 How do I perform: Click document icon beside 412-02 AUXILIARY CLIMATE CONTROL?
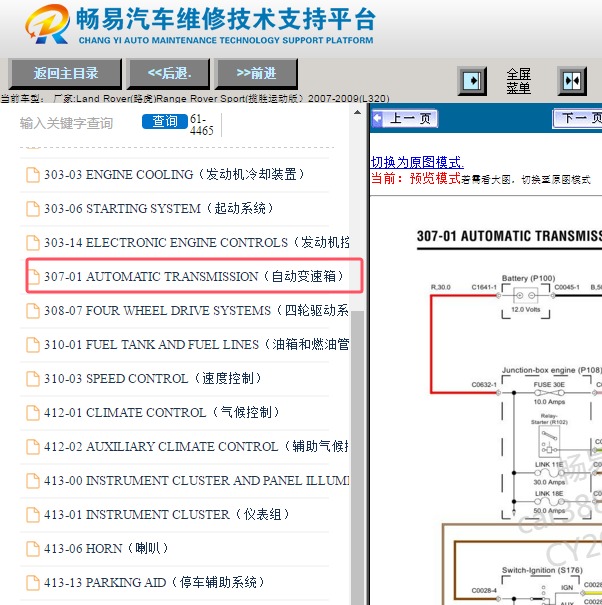tap(33, 446)
